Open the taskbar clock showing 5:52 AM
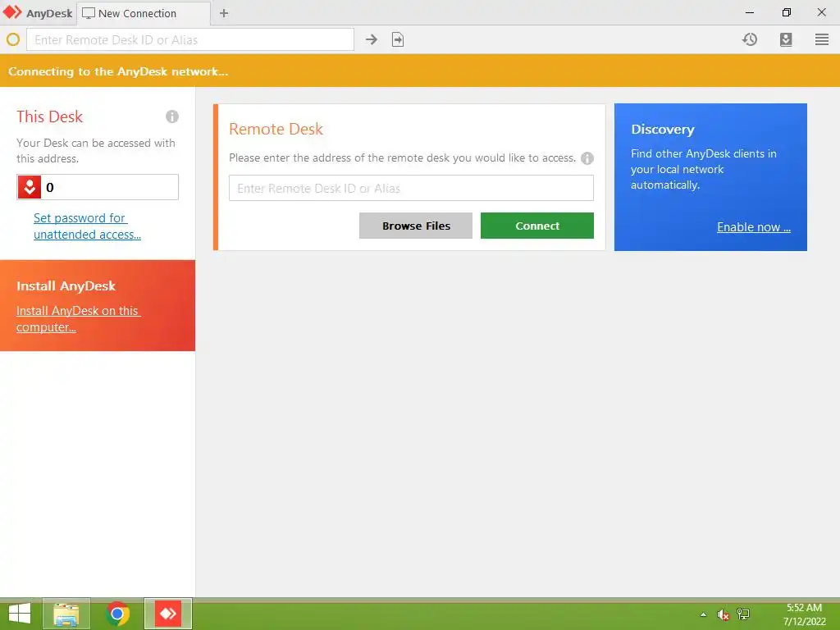This screenshot has width=840, height=630. point(804,614)
